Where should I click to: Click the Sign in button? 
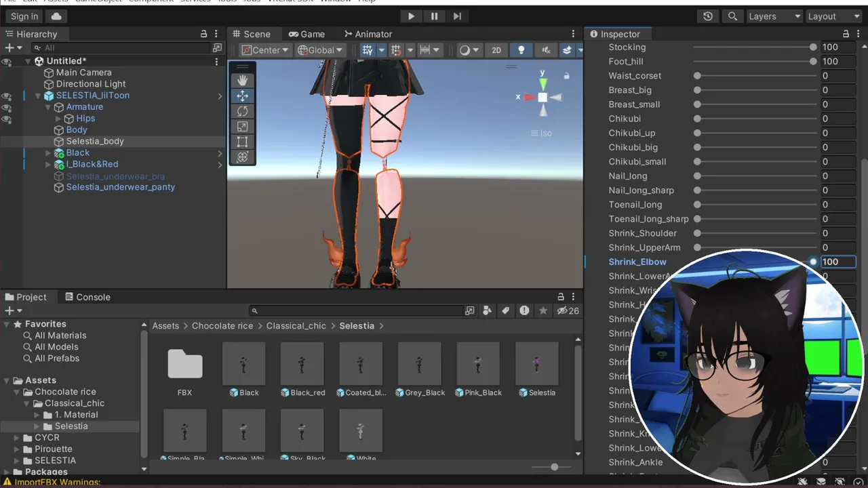point(24,16)
